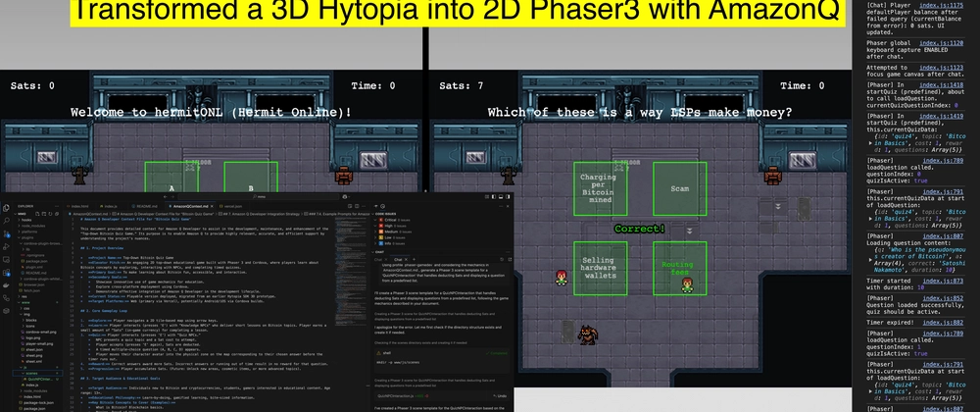Select the first inactive Chat tab
The image size is (980, 412).
pos(378,259)
